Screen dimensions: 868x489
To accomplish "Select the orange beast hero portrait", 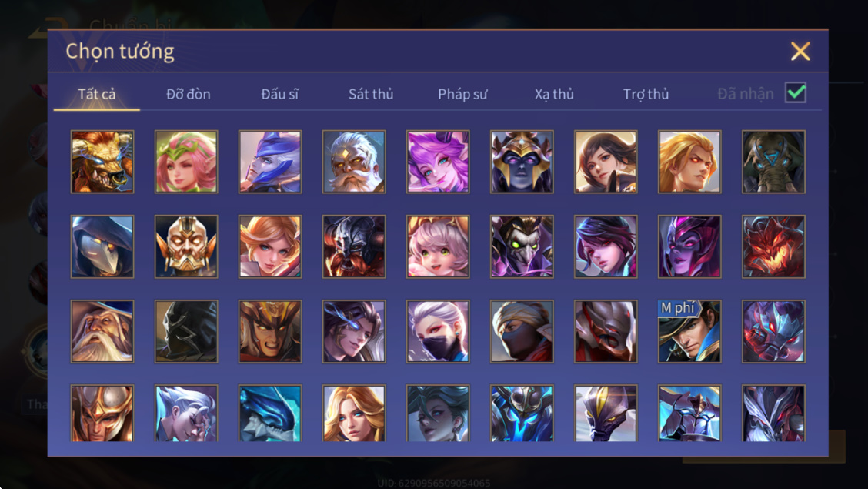I will [x=102, y=162].
